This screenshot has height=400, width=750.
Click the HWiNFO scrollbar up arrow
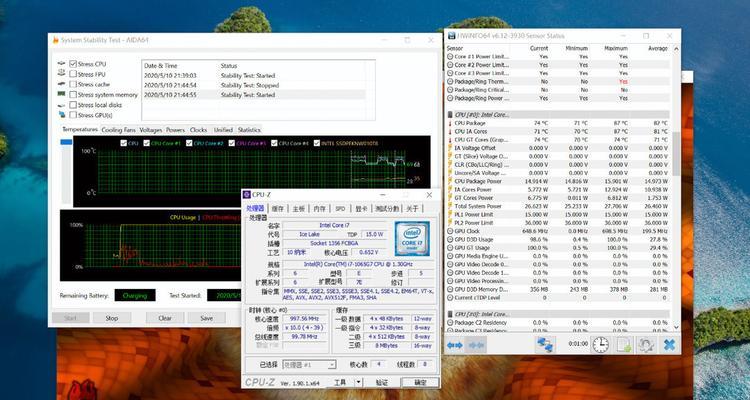(676, 48)
